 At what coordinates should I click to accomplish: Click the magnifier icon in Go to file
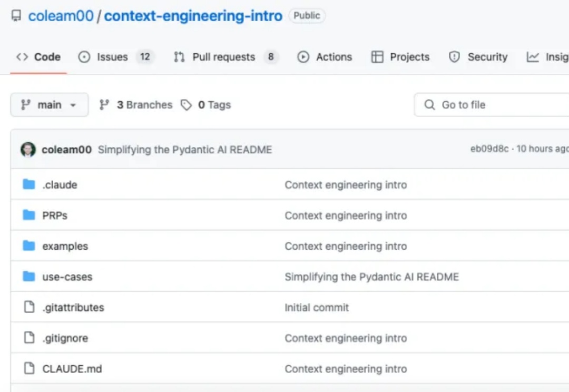(430, 105)
